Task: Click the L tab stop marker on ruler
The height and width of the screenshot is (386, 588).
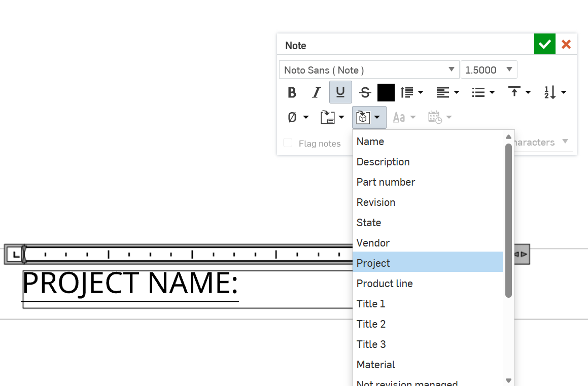Action: [x=15, y=255]
